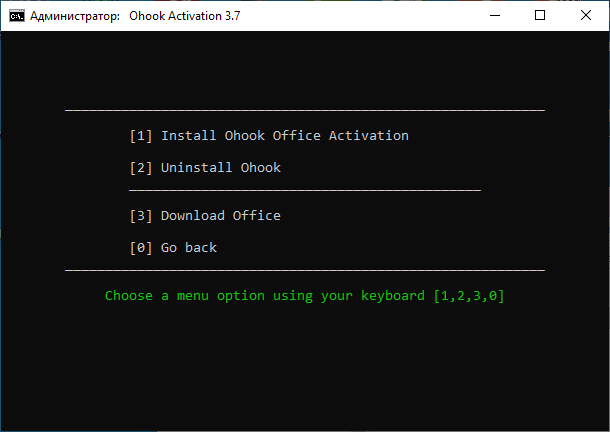Click the command prompt icon in title bar
The image size is (610, 432).
click(x=17, y=16)
